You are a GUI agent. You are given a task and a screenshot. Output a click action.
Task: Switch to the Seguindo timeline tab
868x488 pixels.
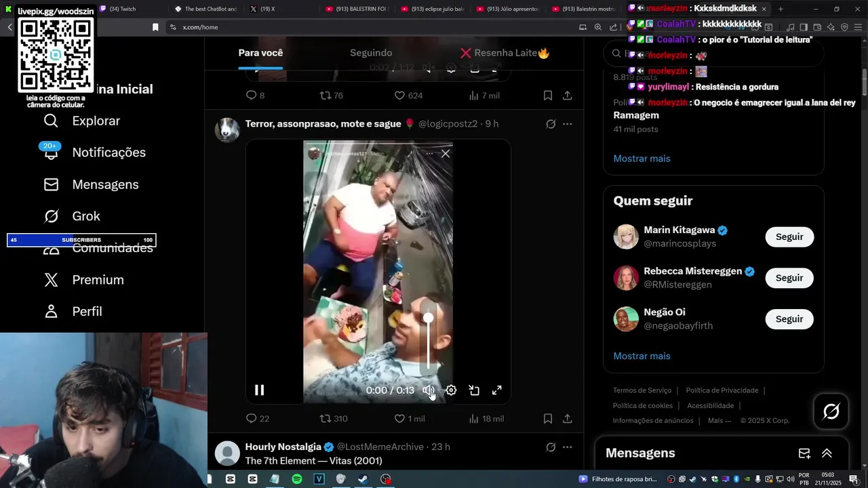point(371,53)
